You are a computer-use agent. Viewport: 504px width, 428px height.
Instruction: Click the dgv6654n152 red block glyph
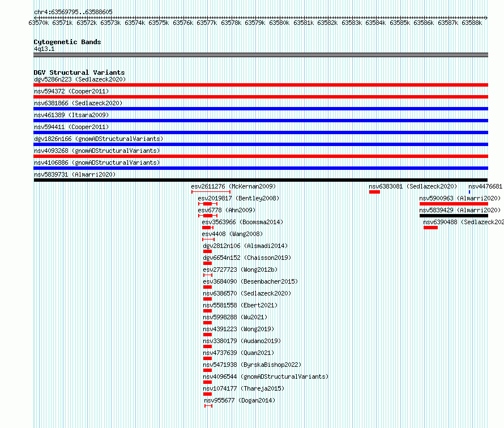click(207, 263)
